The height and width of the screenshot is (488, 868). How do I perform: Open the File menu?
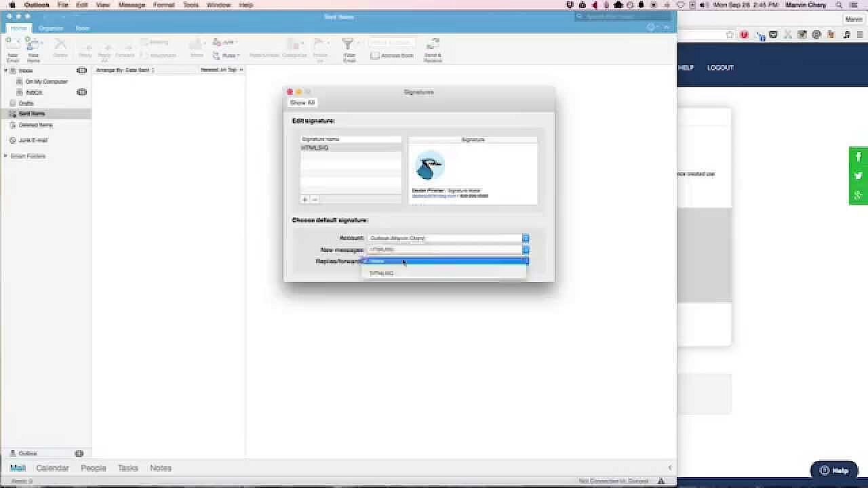[62, 5]
